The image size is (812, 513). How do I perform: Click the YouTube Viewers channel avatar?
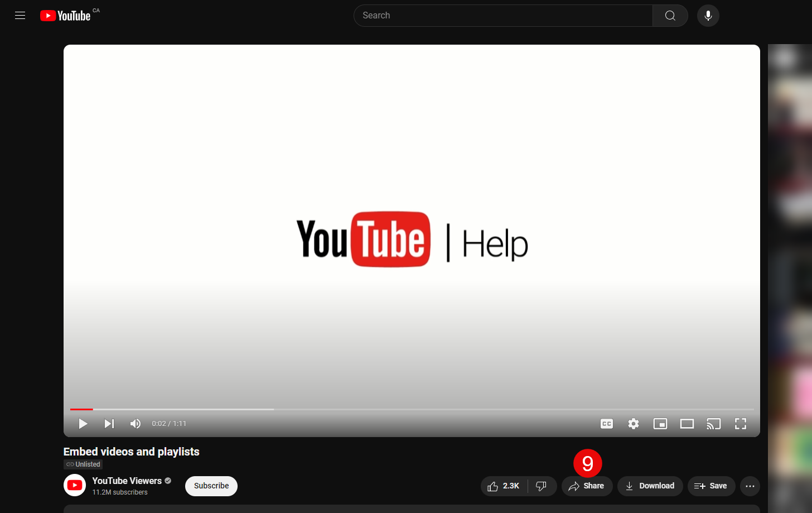75,486
